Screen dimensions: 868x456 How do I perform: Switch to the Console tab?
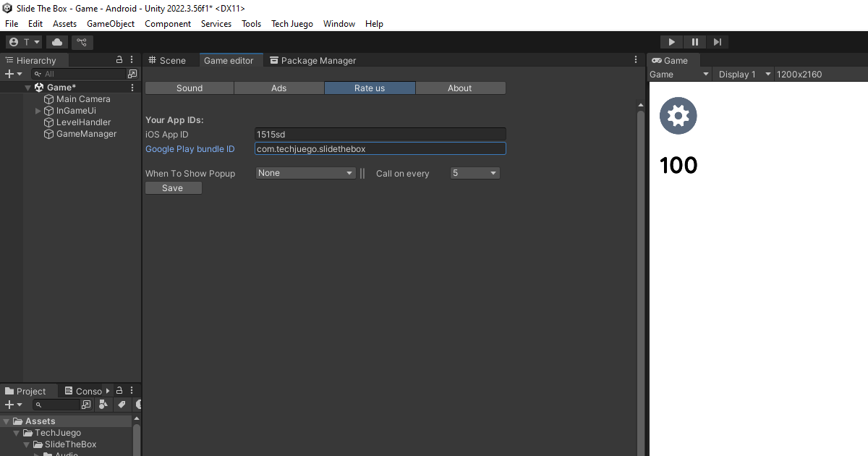pos(84,391)
